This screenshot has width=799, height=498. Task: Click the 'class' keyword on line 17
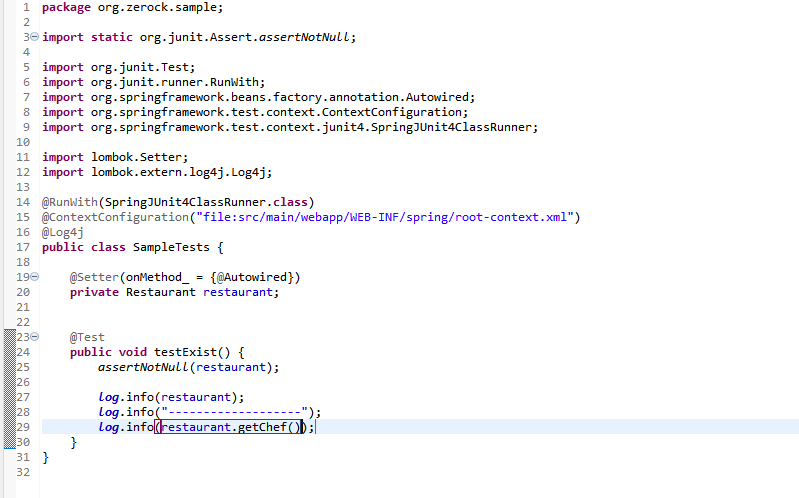point(108,247)
